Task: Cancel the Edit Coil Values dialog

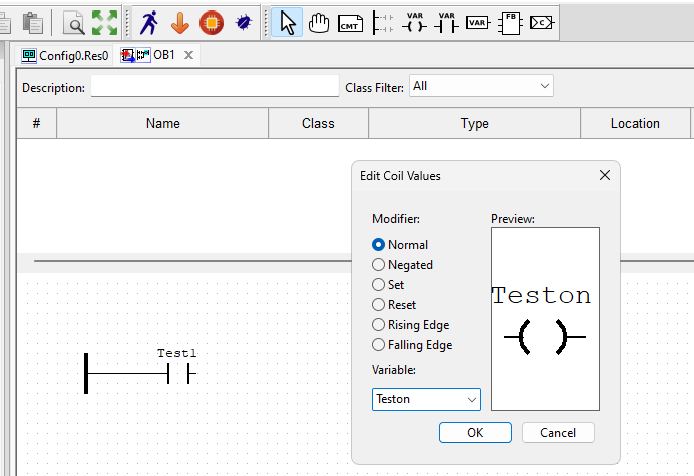Action: 558,433
